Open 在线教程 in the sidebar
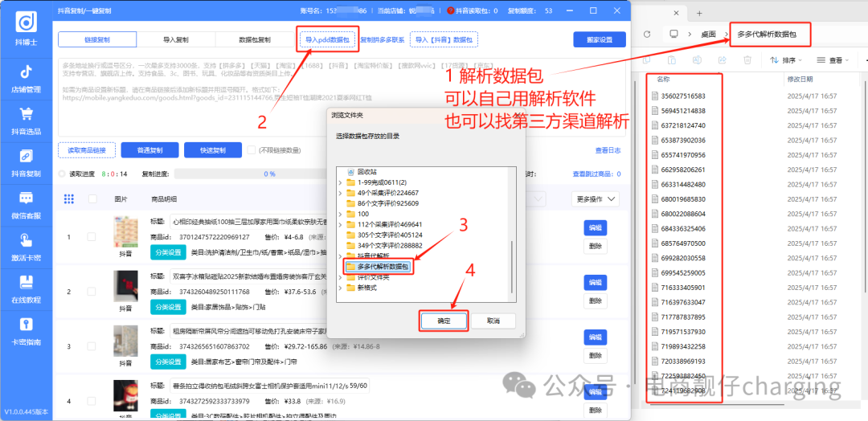The width and height of the screenshot is (868, 421). [x=26, y=289]
